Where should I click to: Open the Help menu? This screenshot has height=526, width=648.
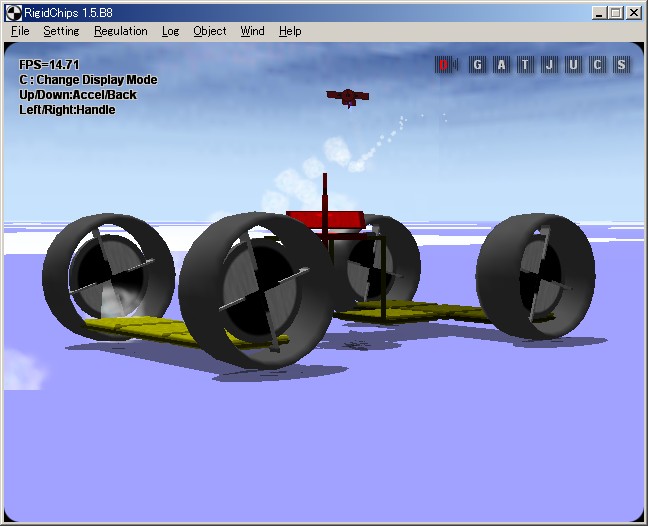pyautogui.click(x=290, y=31)
